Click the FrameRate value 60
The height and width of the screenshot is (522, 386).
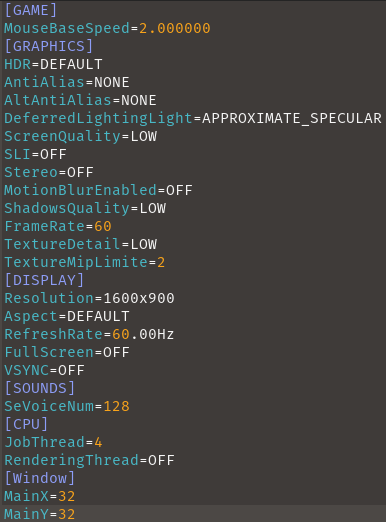[x=103, y=226]
